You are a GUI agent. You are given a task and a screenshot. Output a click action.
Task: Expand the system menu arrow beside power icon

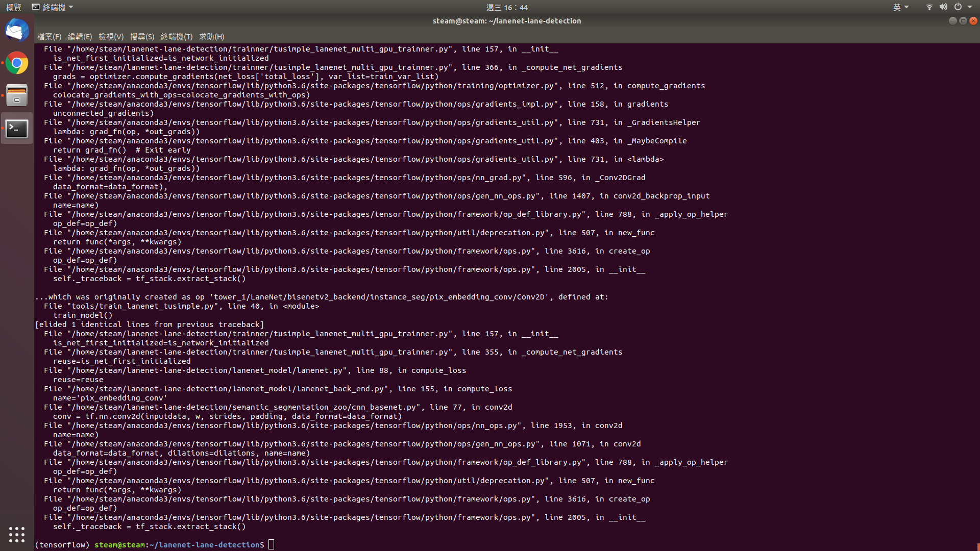point(970,7)
